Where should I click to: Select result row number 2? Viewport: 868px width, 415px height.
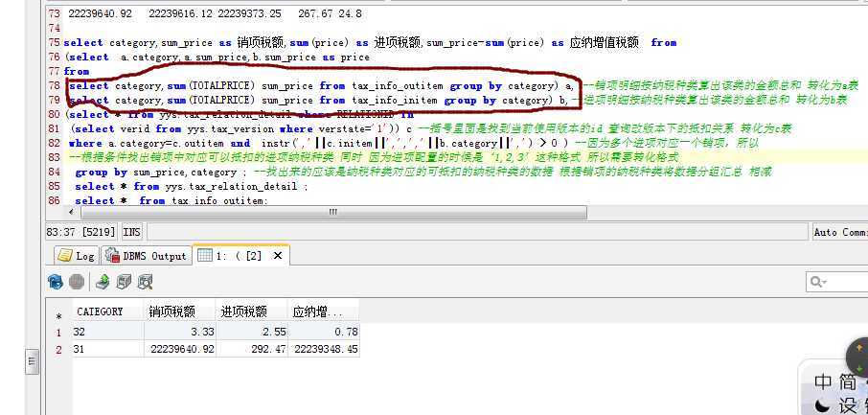[x=59, y=349]
